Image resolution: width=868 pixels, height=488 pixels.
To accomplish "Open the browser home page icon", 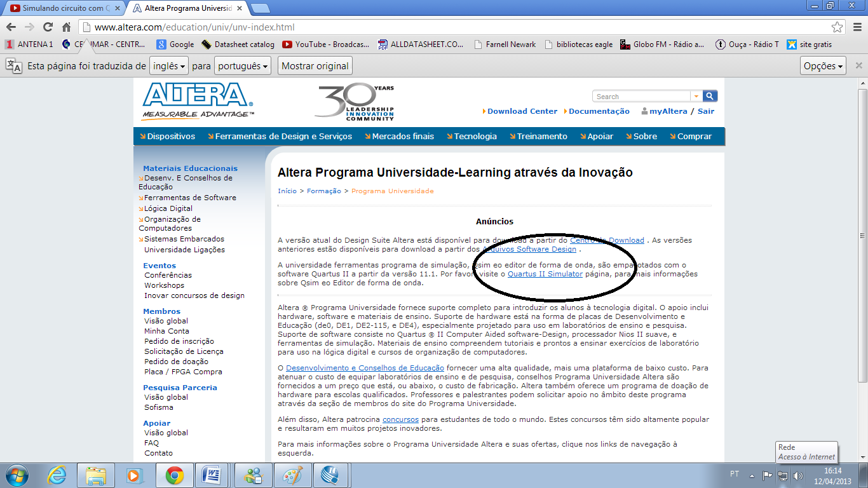I will pos(66,27).
